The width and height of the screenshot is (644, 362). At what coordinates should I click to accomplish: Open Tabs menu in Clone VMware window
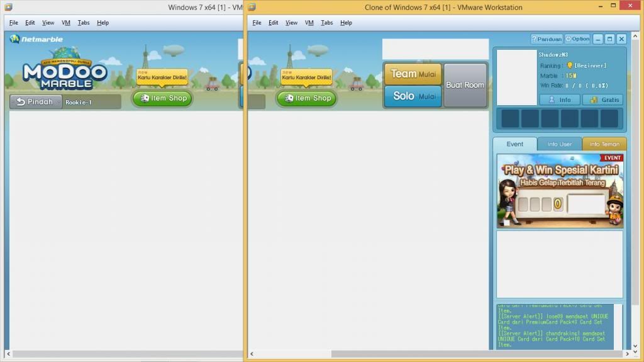click(x=326, y=23)
